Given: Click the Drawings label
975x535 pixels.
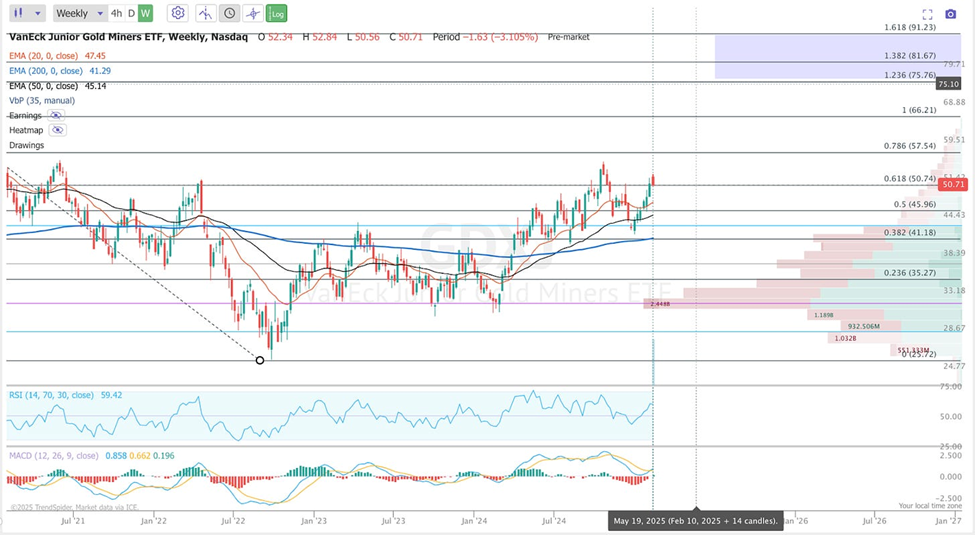Looking at the screenshot, I should click(26, 145).
